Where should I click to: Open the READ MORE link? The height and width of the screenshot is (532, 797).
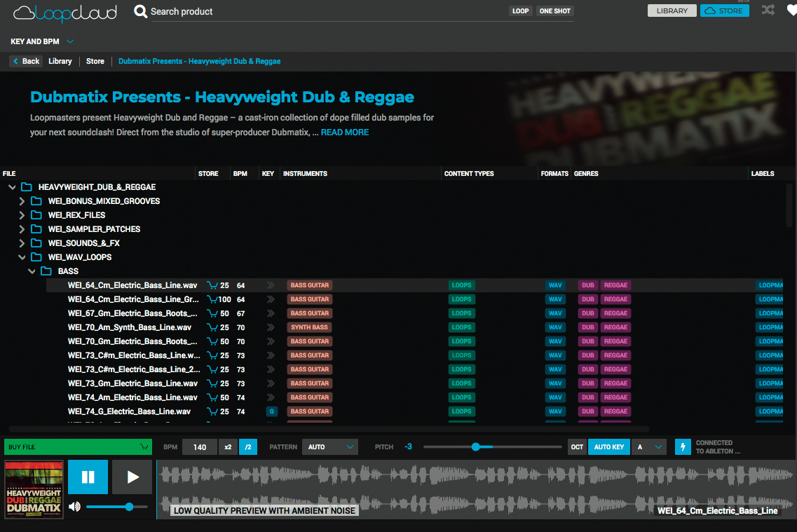[x=344, y=132]
